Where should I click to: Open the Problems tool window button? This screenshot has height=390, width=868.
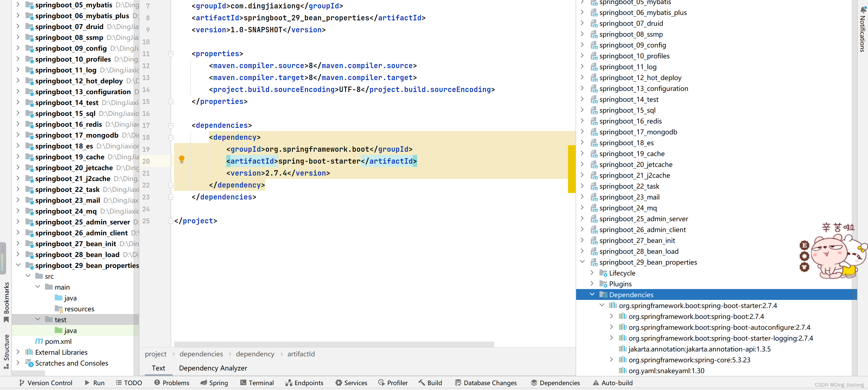click(172, 383)
